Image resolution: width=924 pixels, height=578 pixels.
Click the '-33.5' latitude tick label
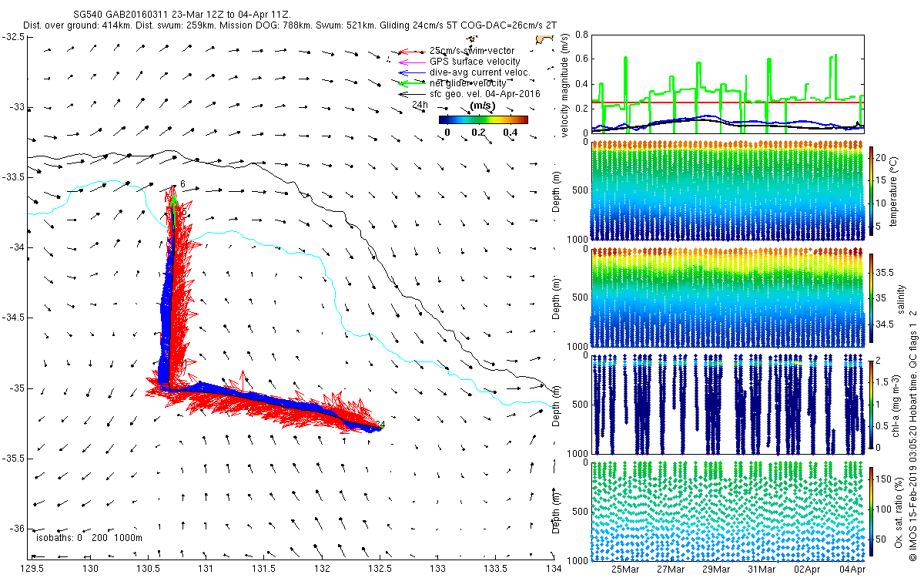(x=13, y=177)
